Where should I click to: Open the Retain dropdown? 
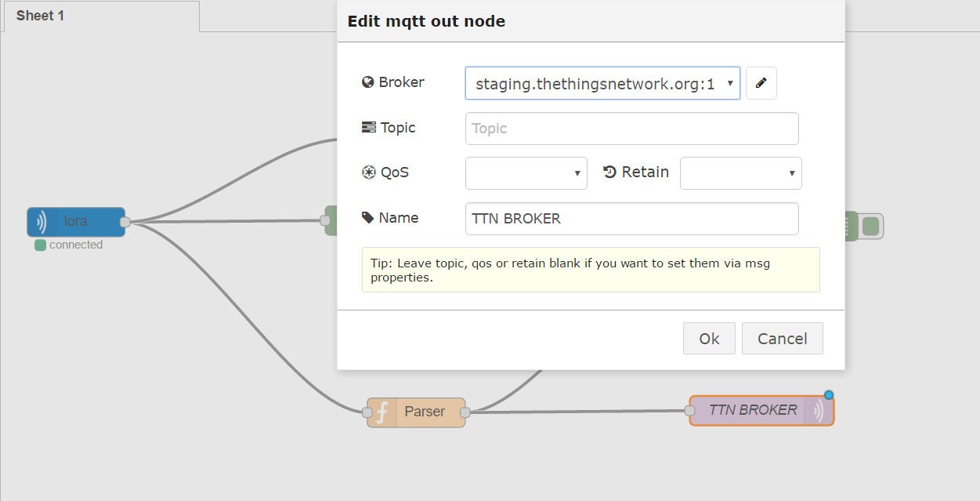740,173
